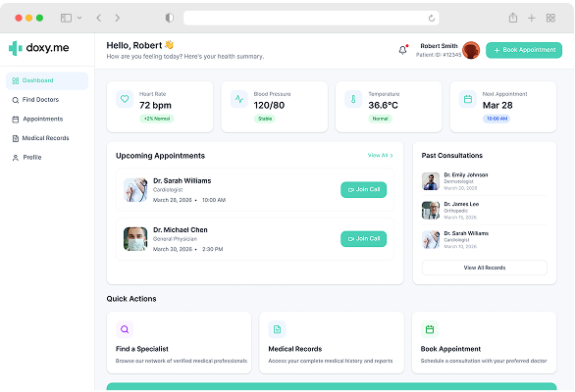The width and height of the screenshot is (575, 392).
Task: Click the Temperature thermometer icon
Action: (353, 99)
